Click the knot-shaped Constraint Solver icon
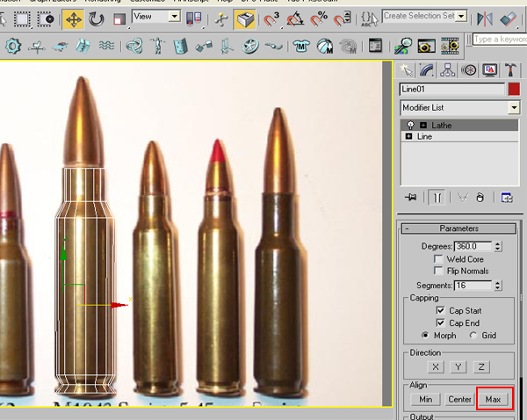The width and height of the screenshot is (527, 420). pyautogui.click(x=134, y=46)
